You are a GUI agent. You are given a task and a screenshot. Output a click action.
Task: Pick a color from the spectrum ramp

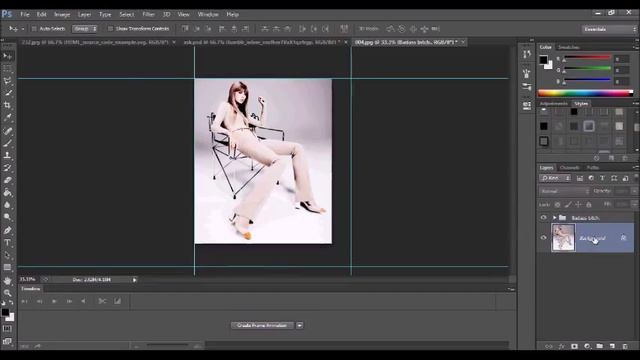(585, 93)
